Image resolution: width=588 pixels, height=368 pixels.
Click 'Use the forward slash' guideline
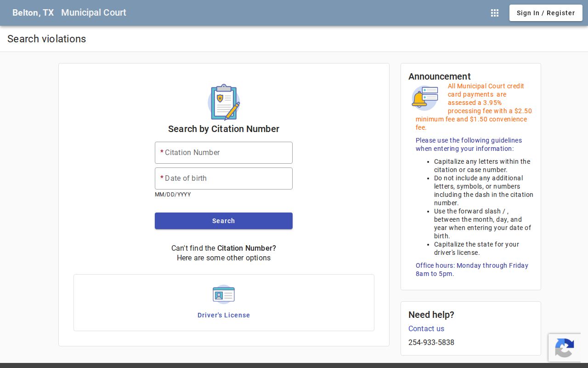tap(482, 224)
